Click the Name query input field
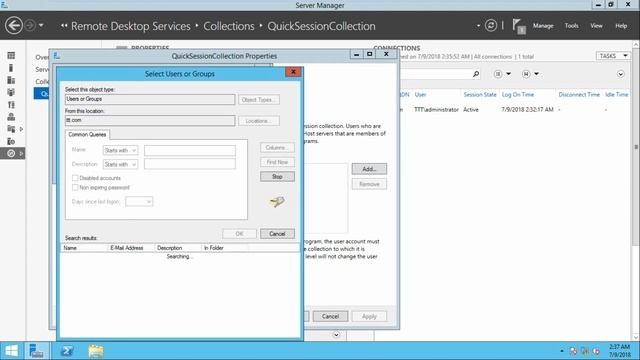Image resolution: width=640 pixels, height=360 pixels. [190, 151]
